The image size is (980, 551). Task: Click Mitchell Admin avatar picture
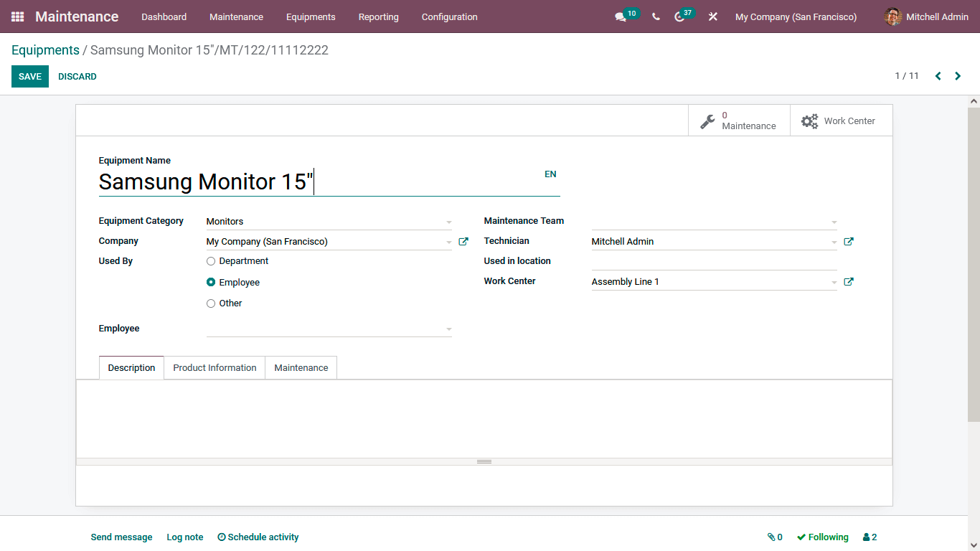(x=893, y=17)
